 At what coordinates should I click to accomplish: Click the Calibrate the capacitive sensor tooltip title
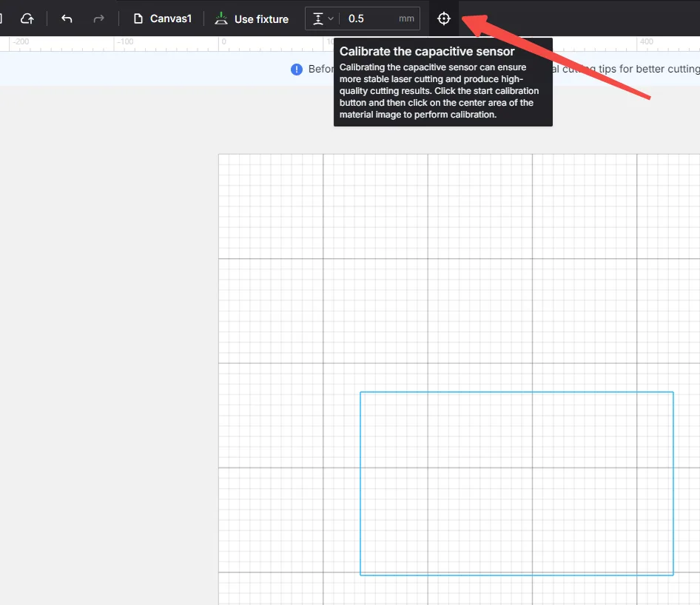pyautogui.click(x=427, y=51)
